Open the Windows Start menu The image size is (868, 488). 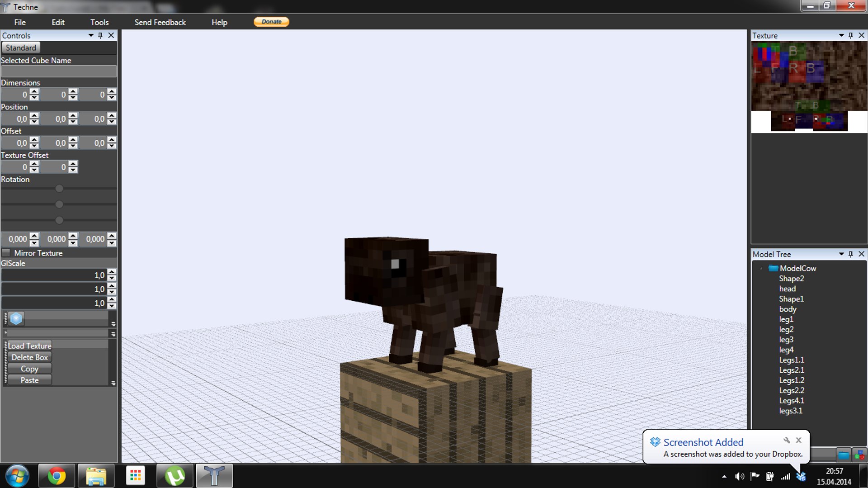click(17, 476)
